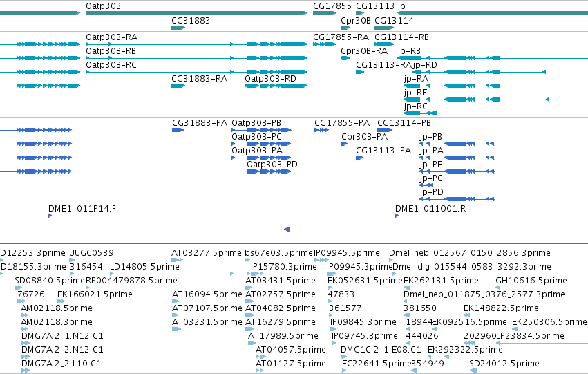Open the jp-PD protein label
Viewport: 588px width, 374px height.
[432, 193]
